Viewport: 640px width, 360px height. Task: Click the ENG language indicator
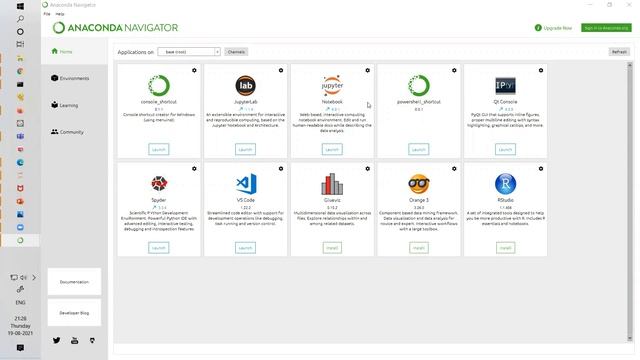pos(20,302)
